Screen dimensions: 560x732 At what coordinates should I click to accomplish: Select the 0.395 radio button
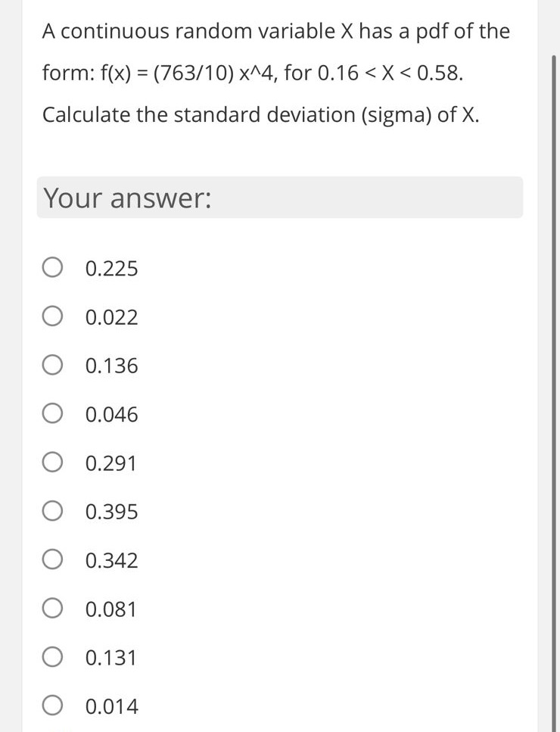click(x=52, y=510)
